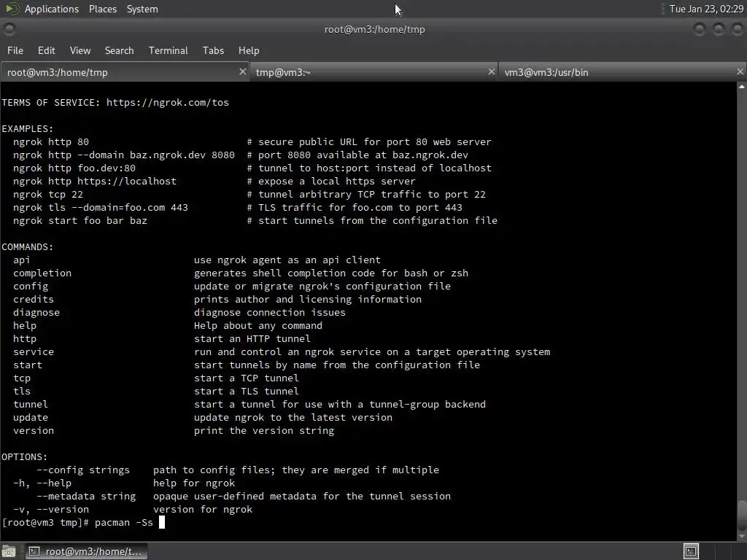
Task: Click the 'service' command entry
Action: coord(34,352)
